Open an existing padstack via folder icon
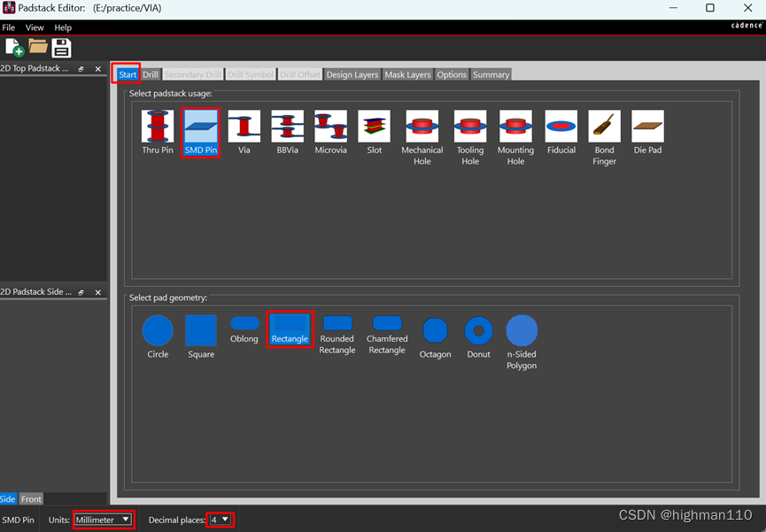The height and width of the screenshot is (532, 766). tap(38, 47)
